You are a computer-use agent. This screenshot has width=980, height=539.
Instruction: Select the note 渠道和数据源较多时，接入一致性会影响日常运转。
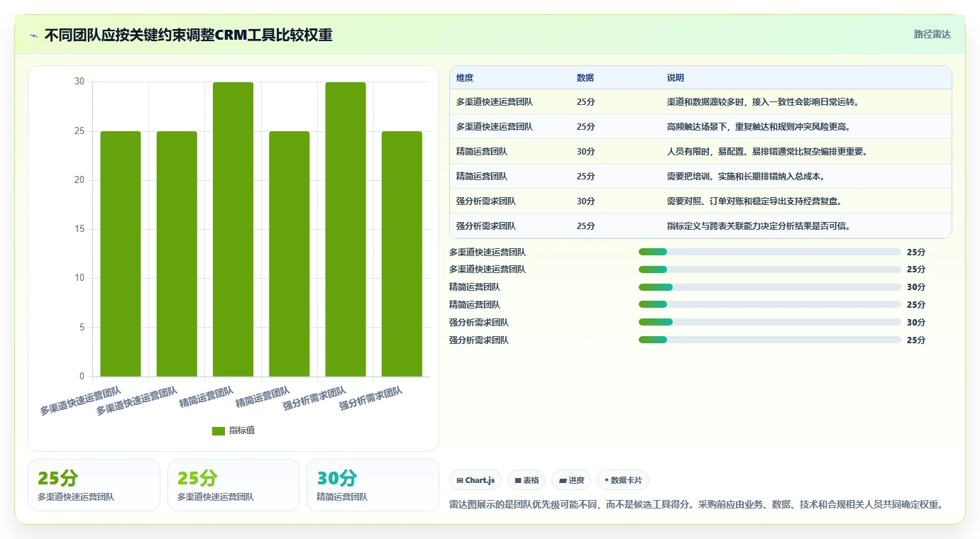[x=764, y=102]
